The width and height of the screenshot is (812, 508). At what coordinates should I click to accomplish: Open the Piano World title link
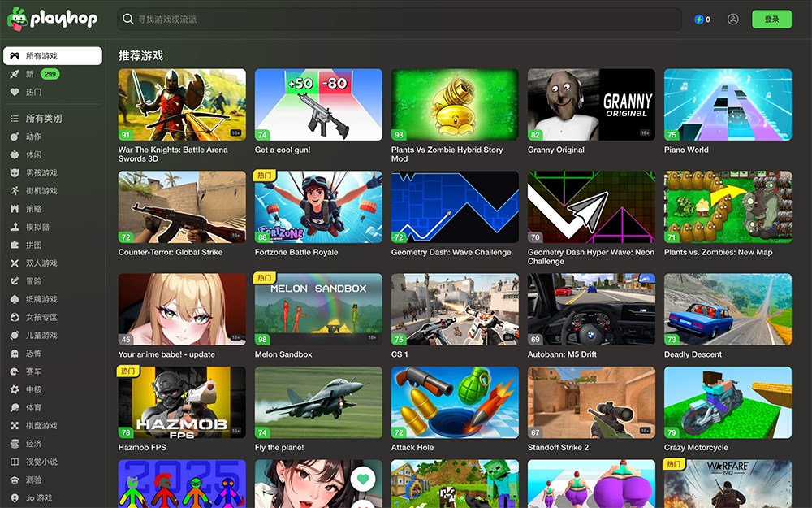[x=686, y=150]
